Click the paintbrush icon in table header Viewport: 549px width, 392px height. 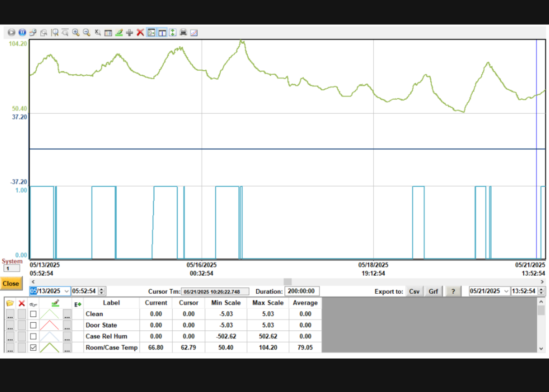[x=55, y=303]
